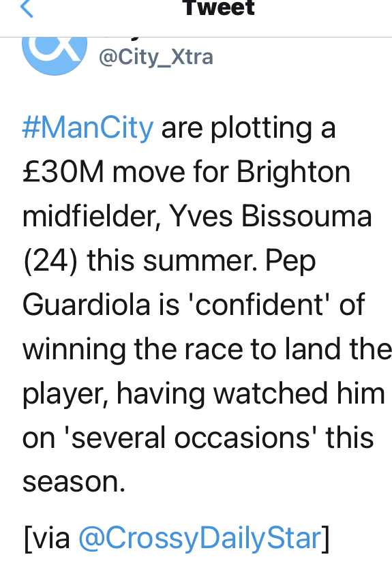Click the word midfielder in the tweet
Viewport: 392px width, 572px height.
[91, 217]
